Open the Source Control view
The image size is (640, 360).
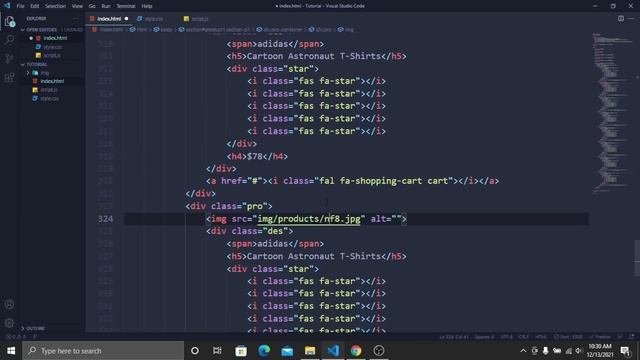click(9, 58)
